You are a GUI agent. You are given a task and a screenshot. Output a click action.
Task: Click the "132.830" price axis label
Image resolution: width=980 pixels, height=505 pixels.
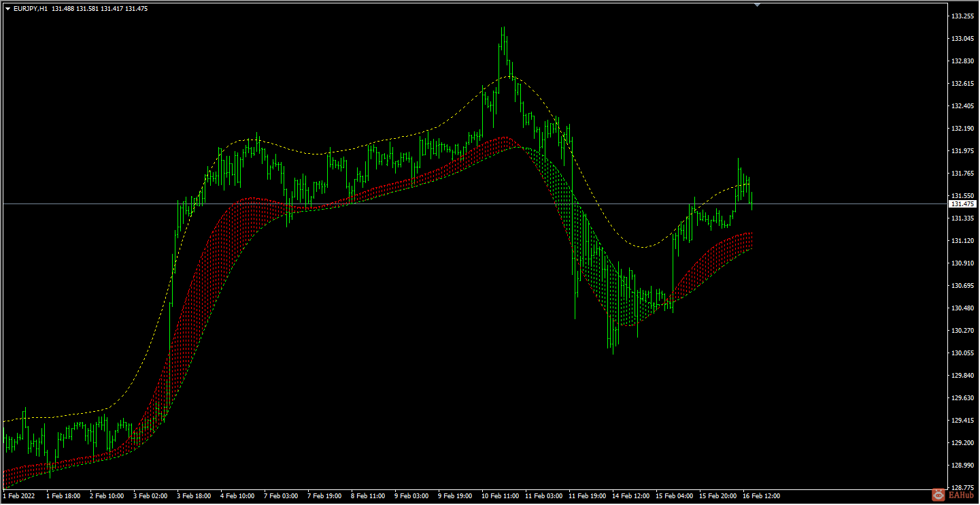[x=963, y=61]
